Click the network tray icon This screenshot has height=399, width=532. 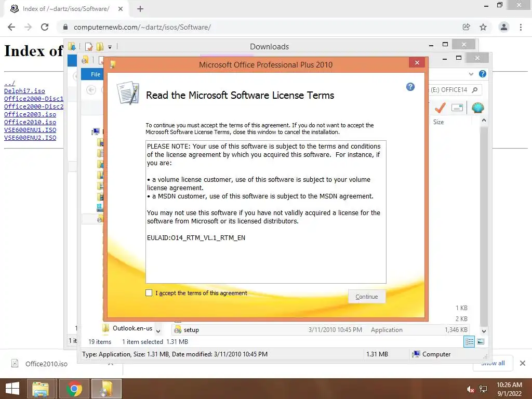point(483,389)
